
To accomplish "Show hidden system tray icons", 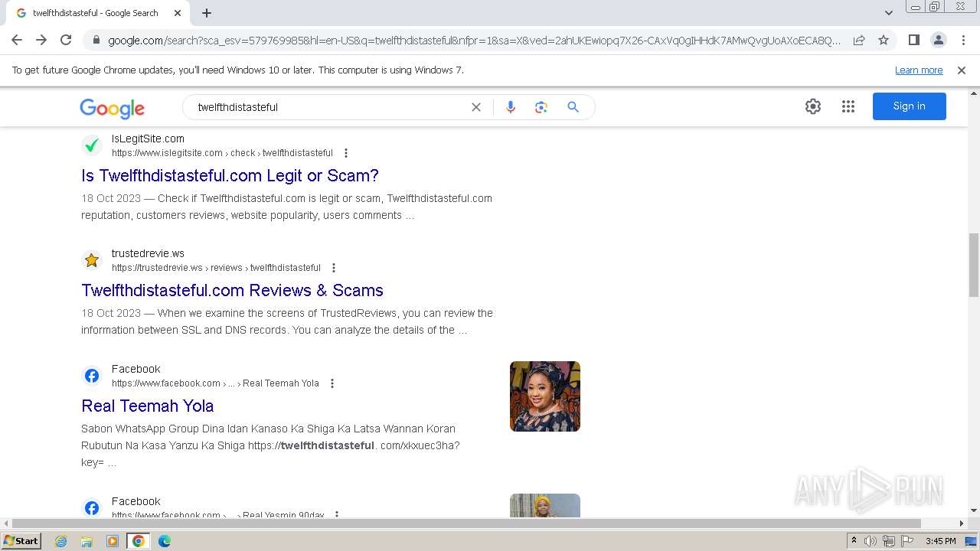I will (854, 541).
